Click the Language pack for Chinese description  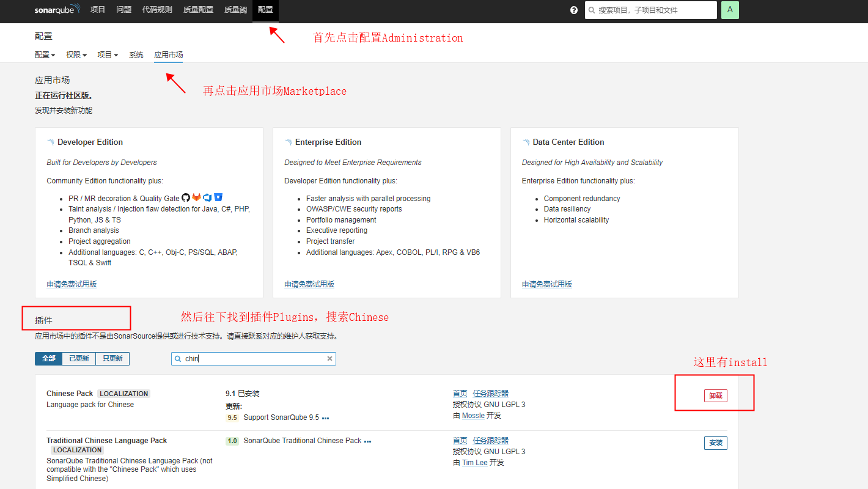[x=90, y=405]
